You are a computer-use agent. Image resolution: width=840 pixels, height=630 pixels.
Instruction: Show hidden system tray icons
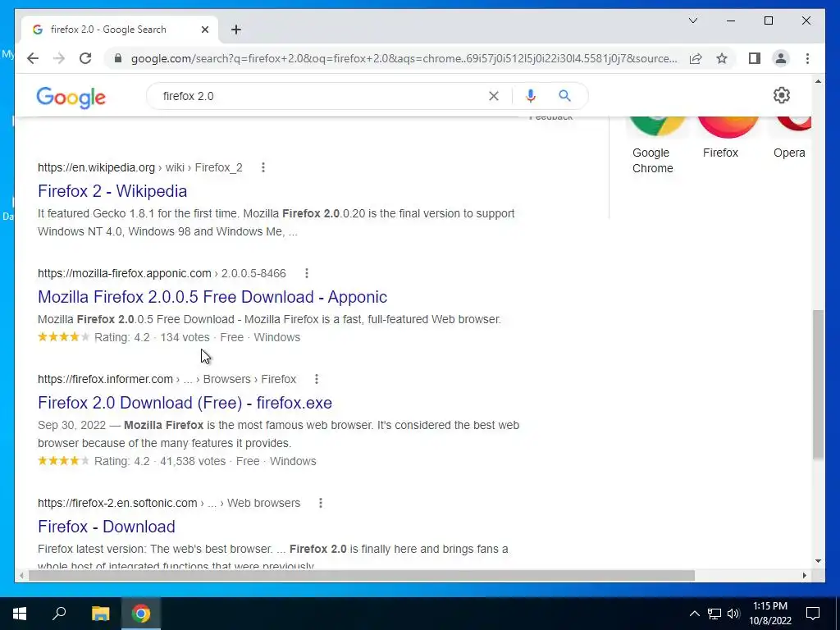[694, 614]
